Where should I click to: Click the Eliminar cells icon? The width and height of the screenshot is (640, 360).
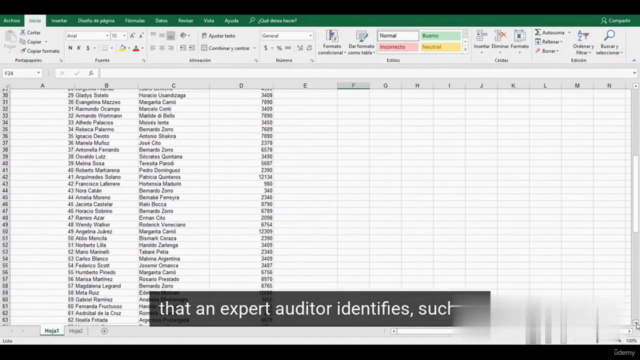[x=500, y=36]
